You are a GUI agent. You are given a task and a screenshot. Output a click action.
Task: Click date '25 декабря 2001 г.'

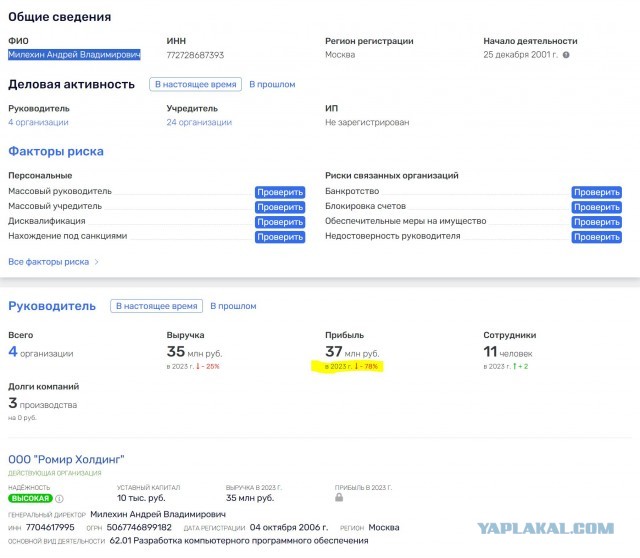click(520, 55)
